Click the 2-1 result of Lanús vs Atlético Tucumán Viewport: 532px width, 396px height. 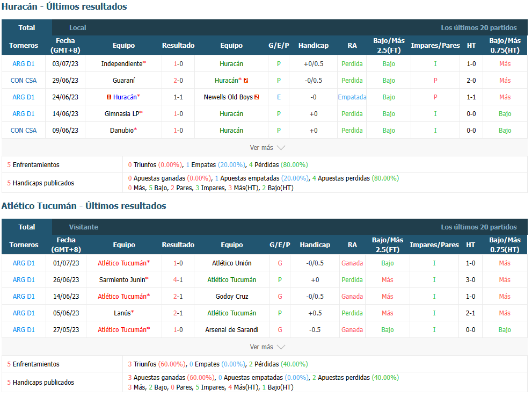coord(178,313)
